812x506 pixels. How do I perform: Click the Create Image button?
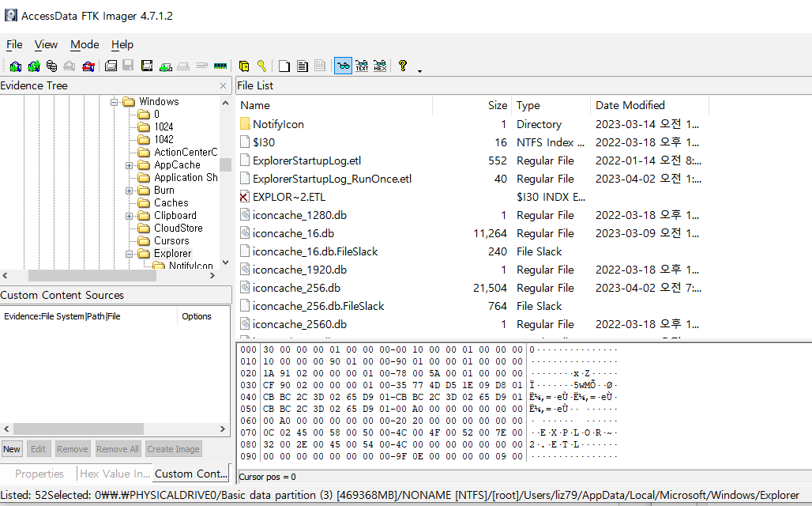coord(173,449)
